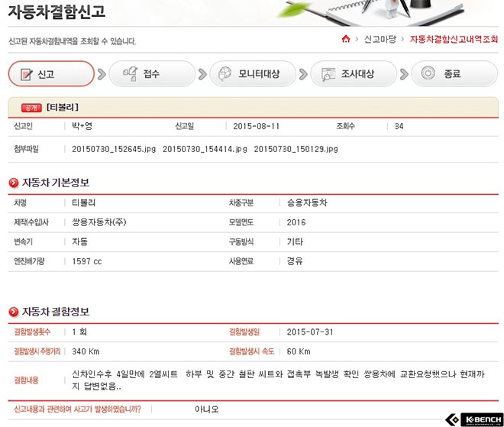The width and height of the screenshot is (504, 427).
Task: Click the red 공개 badge
Action: click(31, 108)
